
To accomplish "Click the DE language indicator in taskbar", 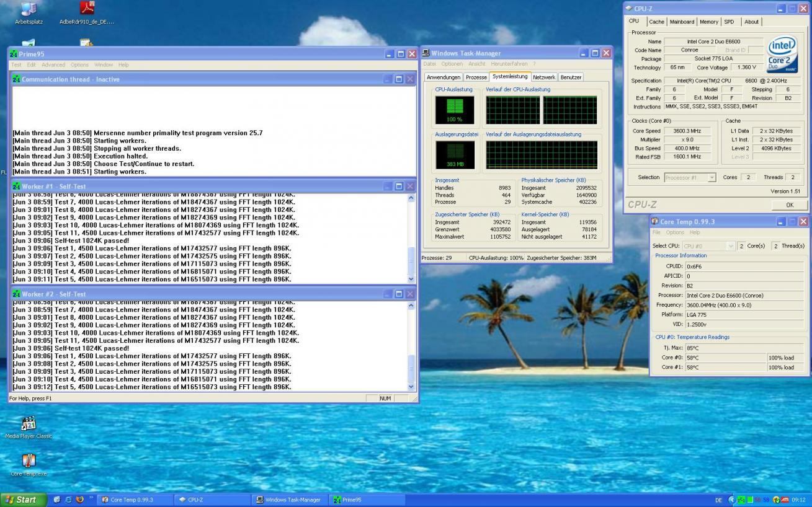I will (x=718, y=500).
